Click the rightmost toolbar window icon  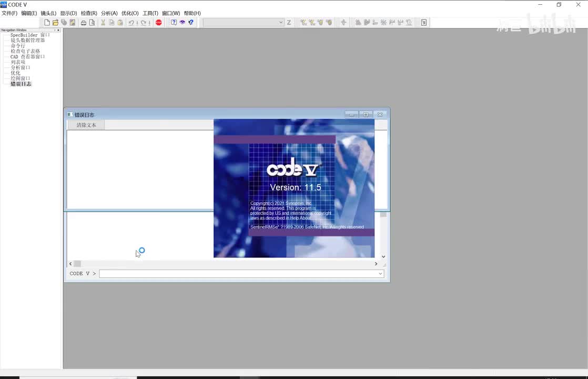pos(424,23)
